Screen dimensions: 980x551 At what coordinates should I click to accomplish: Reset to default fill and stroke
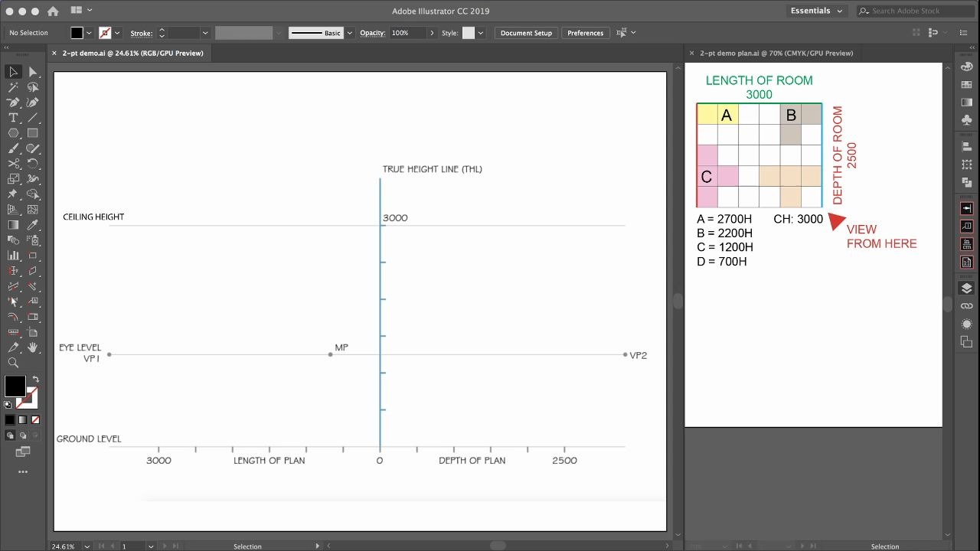click(x=8, y=404)
